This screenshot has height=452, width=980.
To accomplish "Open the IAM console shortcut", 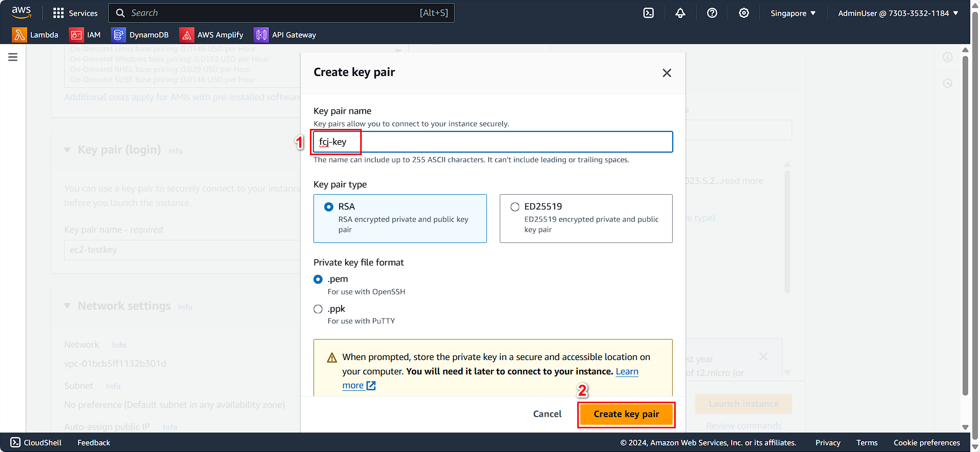I will coord(86,34).
